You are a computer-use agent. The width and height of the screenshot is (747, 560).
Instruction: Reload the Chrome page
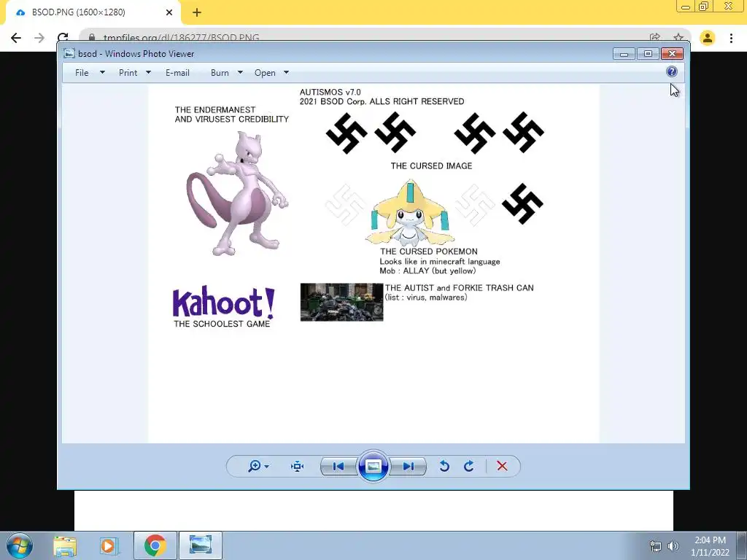point(63,38)
